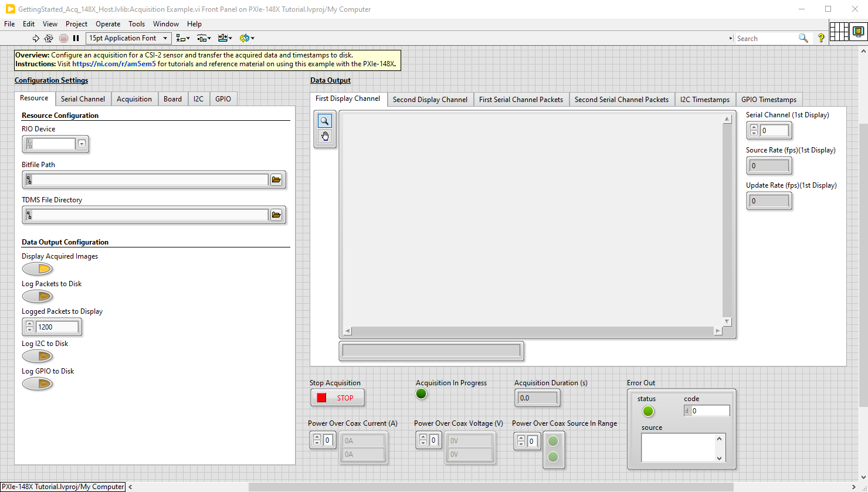
Task: Switch to I2C settings tab
Action: click(198, 99)
